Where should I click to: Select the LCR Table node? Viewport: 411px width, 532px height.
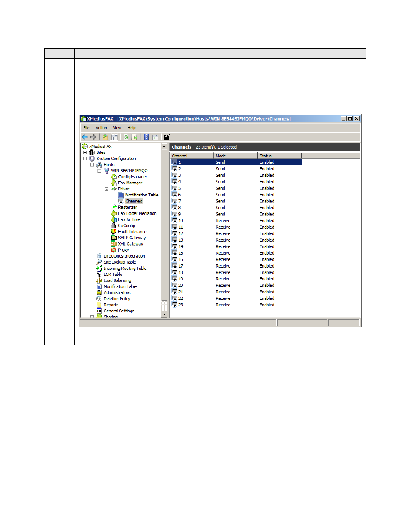point(113,274)
